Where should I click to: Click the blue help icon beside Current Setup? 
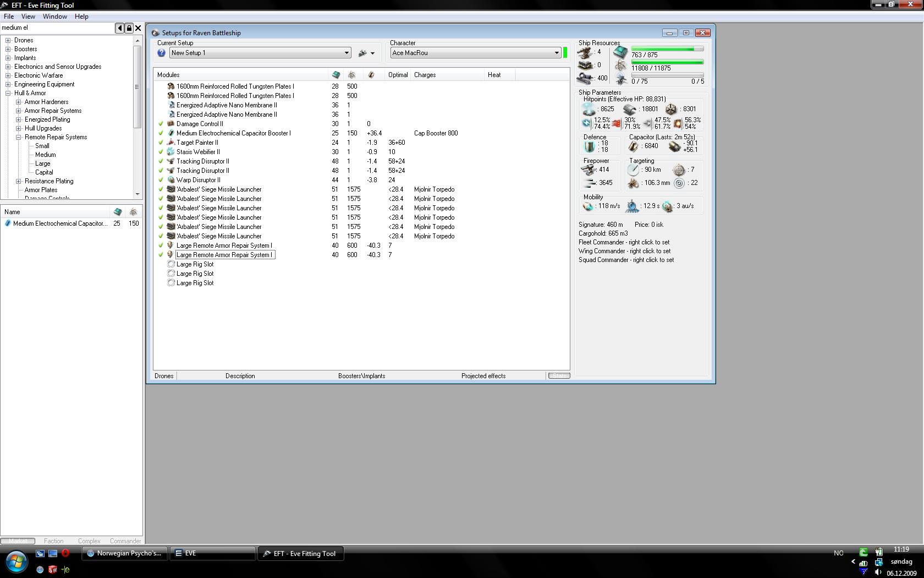pyautogui.click(x=161, y=53)
